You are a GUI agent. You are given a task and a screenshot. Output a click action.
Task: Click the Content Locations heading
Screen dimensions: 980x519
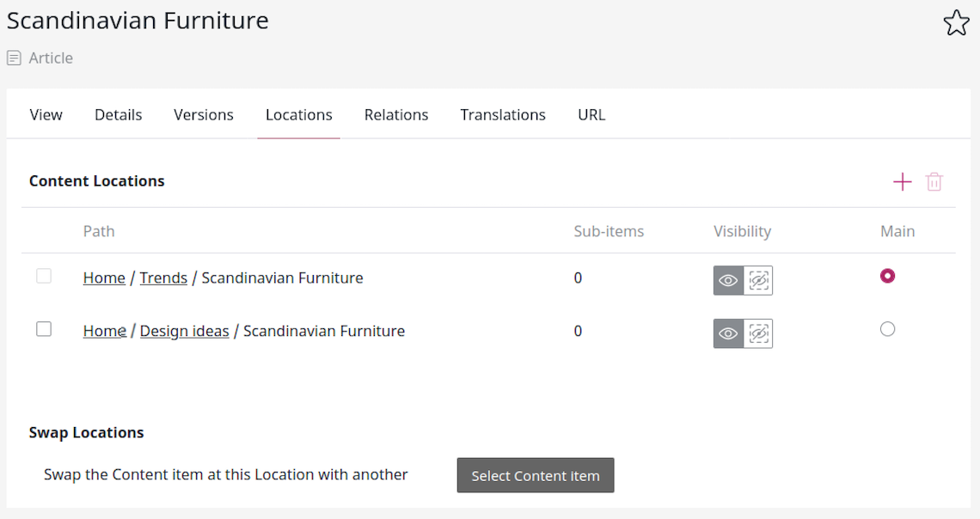click(97, 181)
